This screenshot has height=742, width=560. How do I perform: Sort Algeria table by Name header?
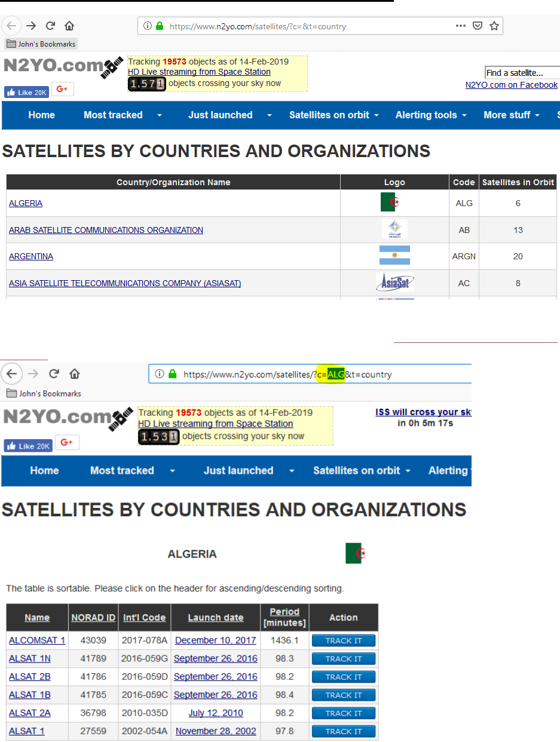pyautogui.click(x=37, y=618)
